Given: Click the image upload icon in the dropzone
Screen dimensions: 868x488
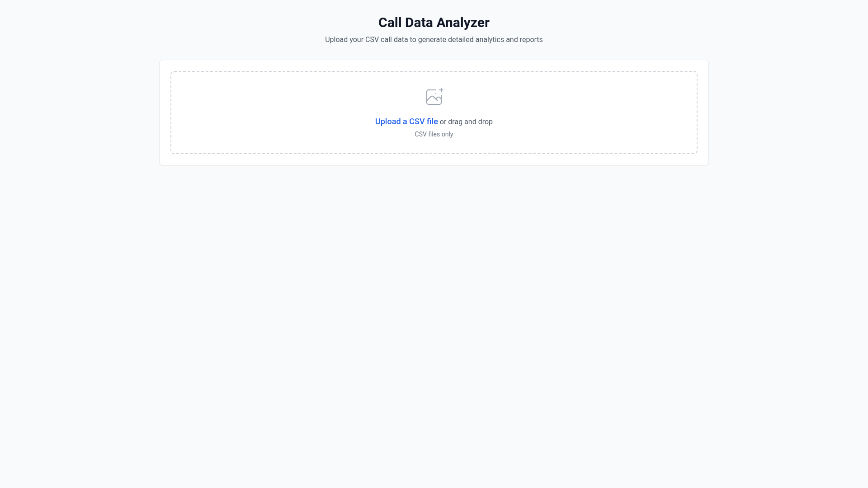Looking at the screenshot, I should (x=434, y=96).
